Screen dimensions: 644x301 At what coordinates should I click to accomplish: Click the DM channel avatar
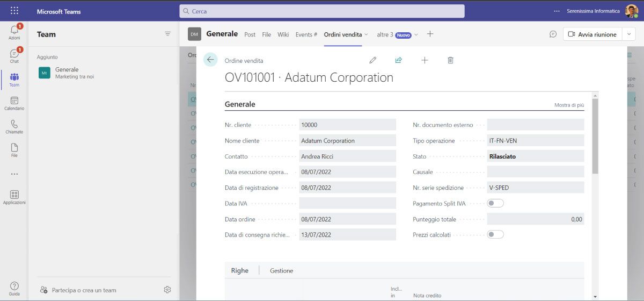pos(194,34)
